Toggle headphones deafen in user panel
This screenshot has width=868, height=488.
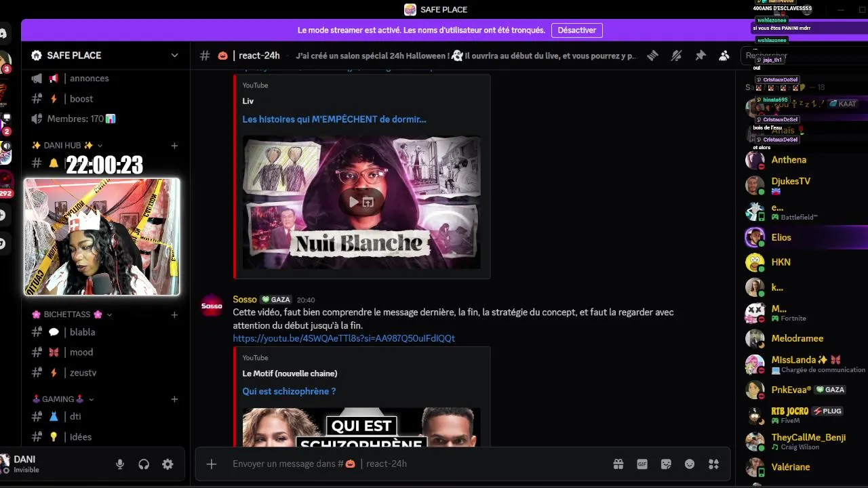[x=144, y=464]
